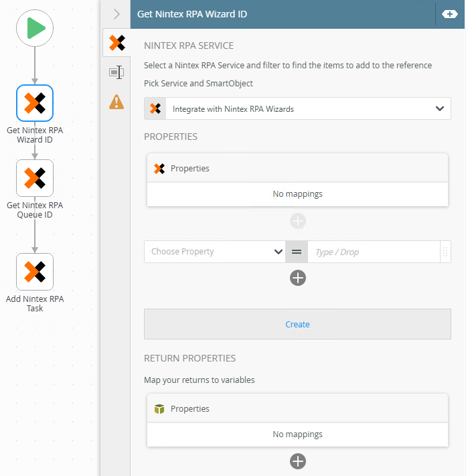466x476 pixels.
Task: Open the Choose Property dropdown
Action: tap(215, 252)
